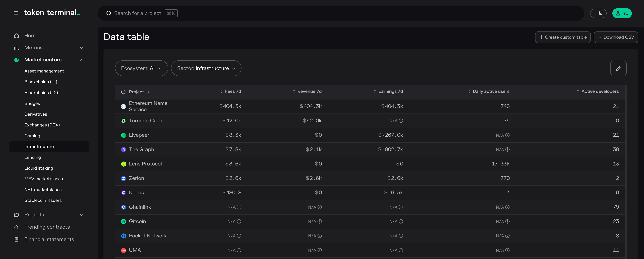
Task: Click the hamburger menu icon
Action: point(15,13)
